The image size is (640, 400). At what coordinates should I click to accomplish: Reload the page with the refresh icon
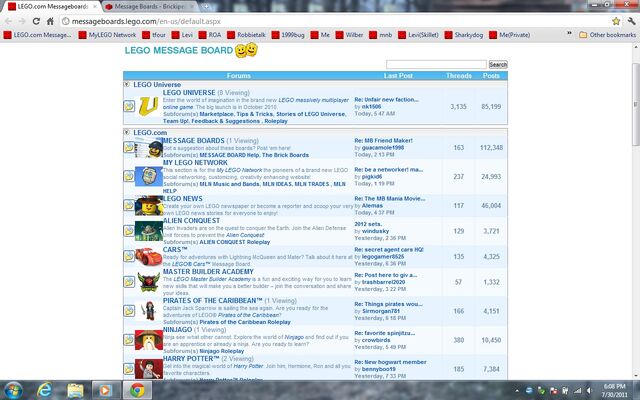36,21
